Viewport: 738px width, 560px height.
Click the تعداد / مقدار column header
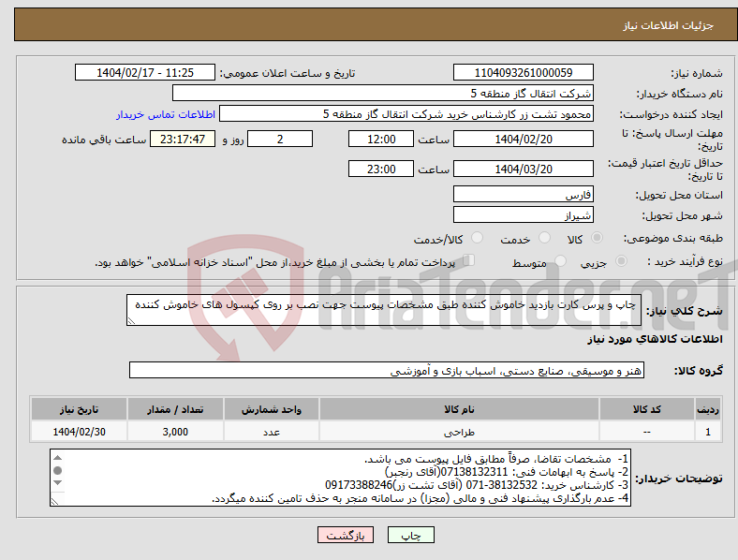coord(175,409)
